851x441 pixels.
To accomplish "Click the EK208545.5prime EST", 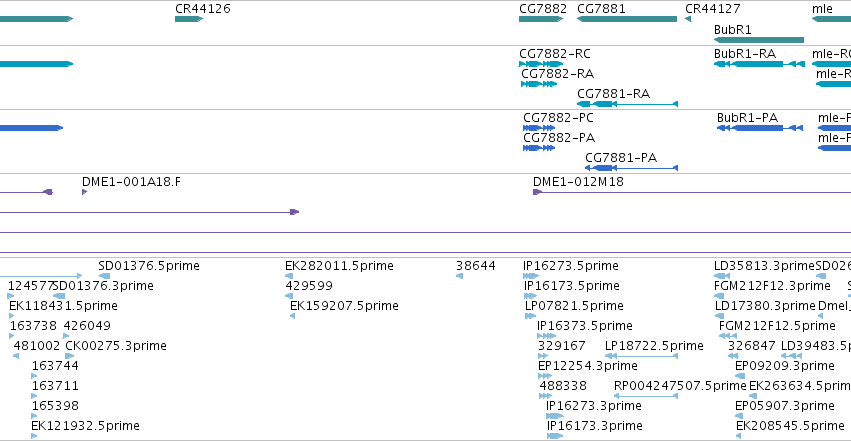I will 739,436.
